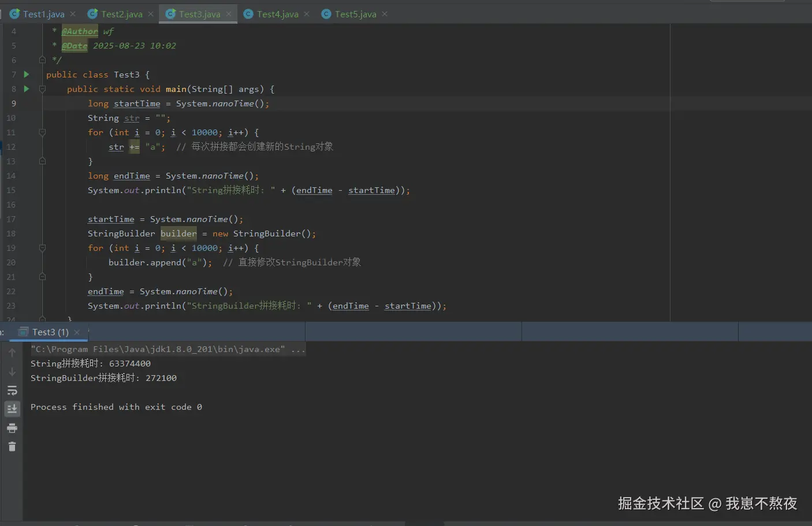Close the Test3.java tab
This screenshot has height=526, width=812.
[x=229, y=14]
